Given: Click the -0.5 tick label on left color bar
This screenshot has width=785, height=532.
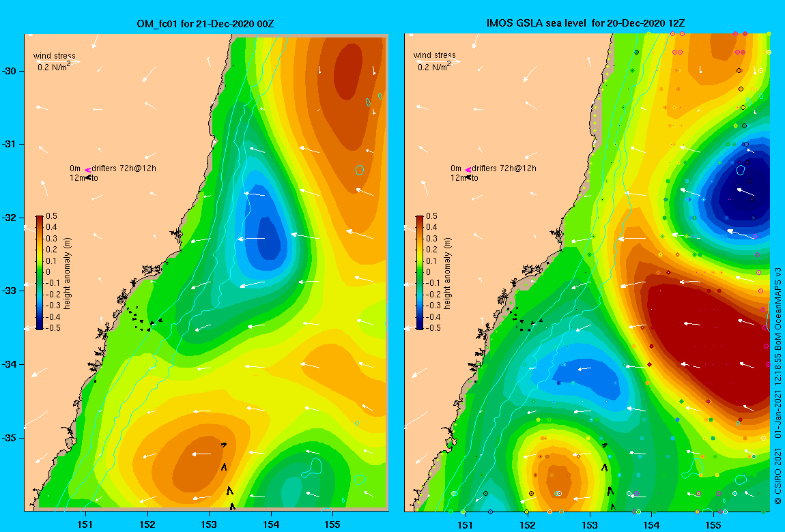Looking at the screenshot, I should (x=53, y=328).
